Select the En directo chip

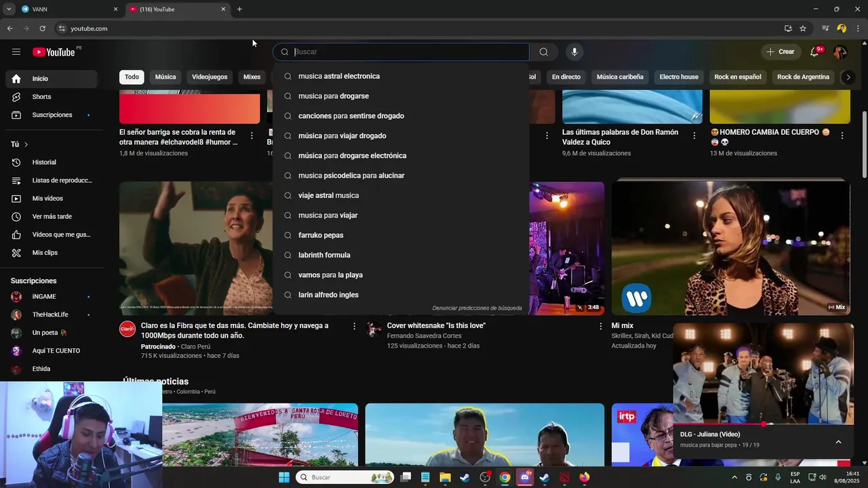pos(566,77)
